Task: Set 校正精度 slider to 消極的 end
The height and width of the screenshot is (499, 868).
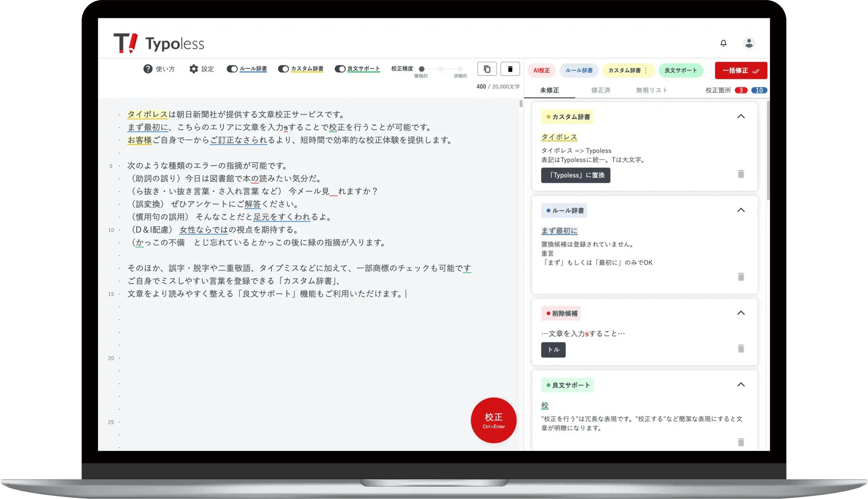Action: click(x=460, y=69)
